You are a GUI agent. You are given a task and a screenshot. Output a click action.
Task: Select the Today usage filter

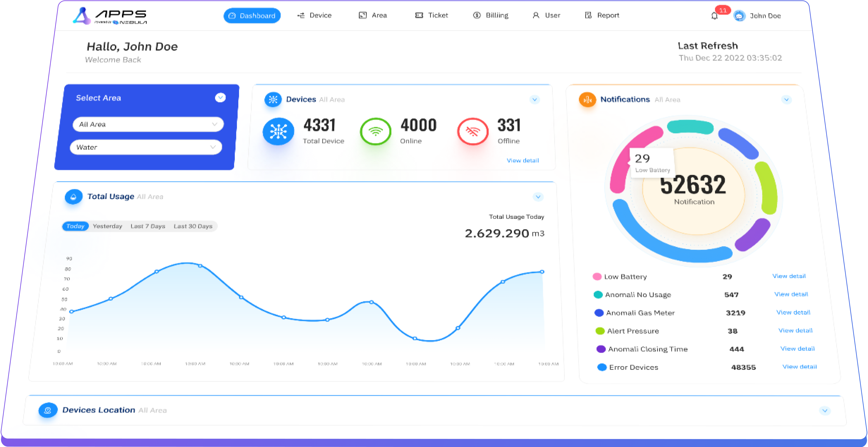[75, 226]
